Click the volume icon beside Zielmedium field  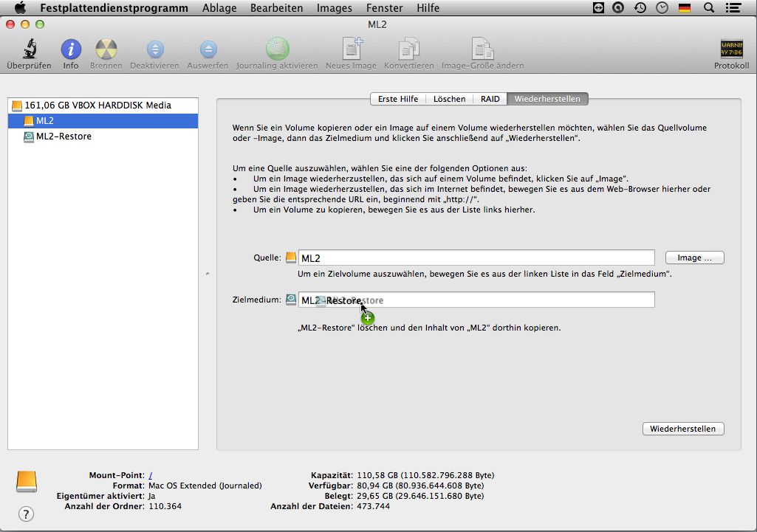[291, 300]
